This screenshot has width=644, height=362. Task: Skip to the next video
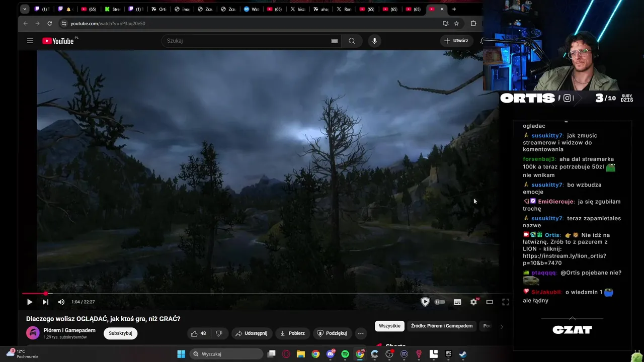point(45,302)
